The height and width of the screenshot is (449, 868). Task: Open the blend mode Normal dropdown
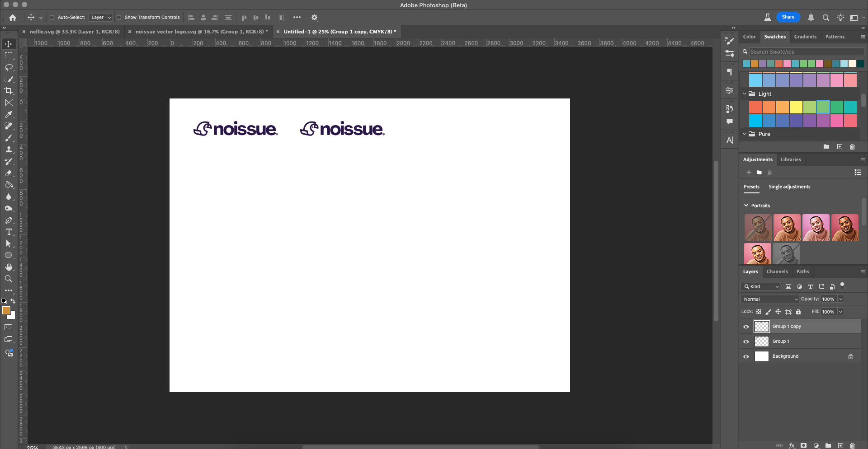[x=770, y=299]
